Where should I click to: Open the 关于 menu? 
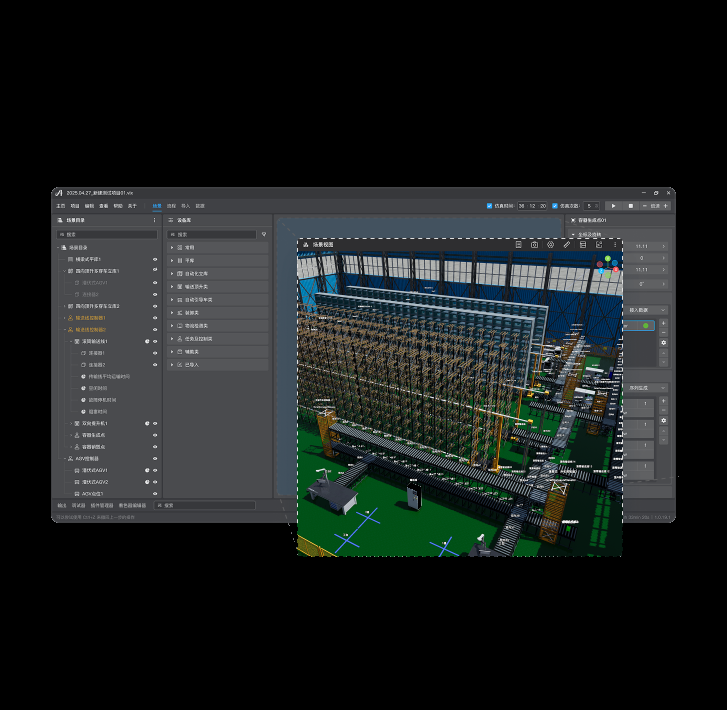tap(132, 206)
